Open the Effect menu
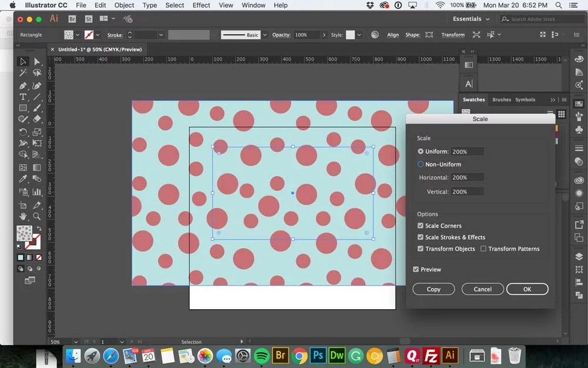This screenshot has width=588, height=368. point(201,5)
